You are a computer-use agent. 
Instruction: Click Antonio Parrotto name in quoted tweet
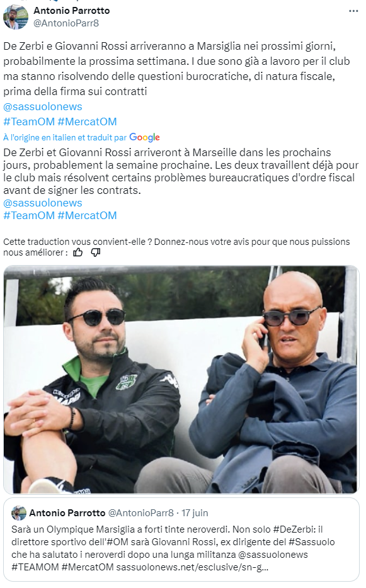67,513
